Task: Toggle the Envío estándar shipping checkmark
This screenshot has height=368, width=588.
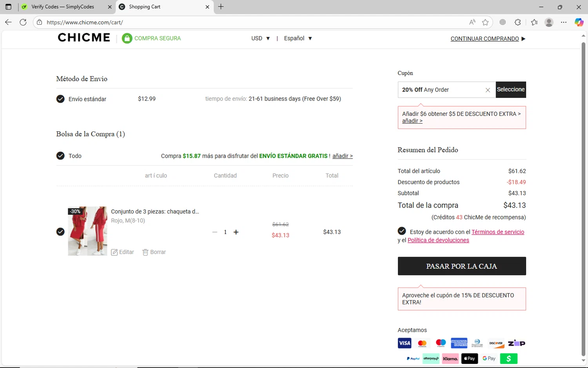Action: tap(60, 99)
